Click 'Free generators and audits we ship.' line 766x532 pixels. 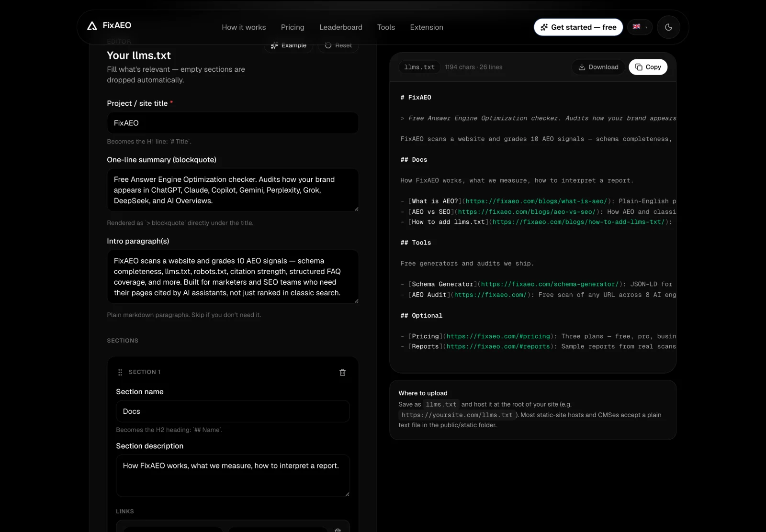click(467, 264)
